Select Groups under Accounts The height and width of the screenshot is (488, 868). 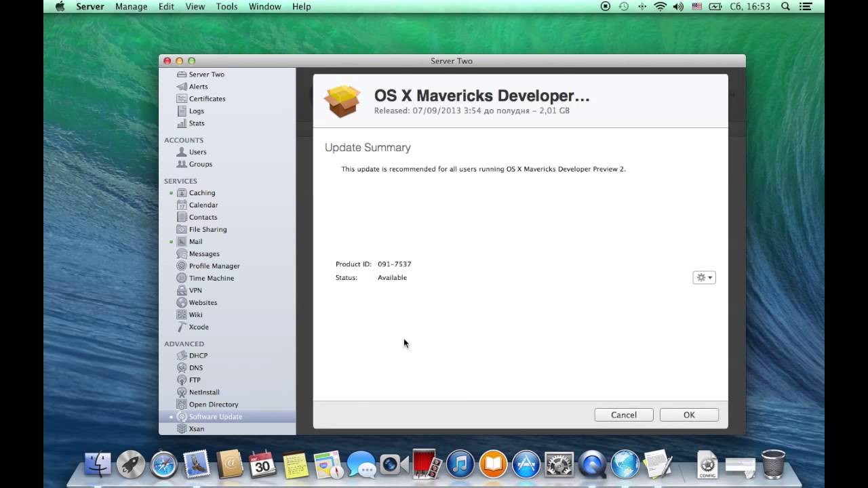(194, 164)
